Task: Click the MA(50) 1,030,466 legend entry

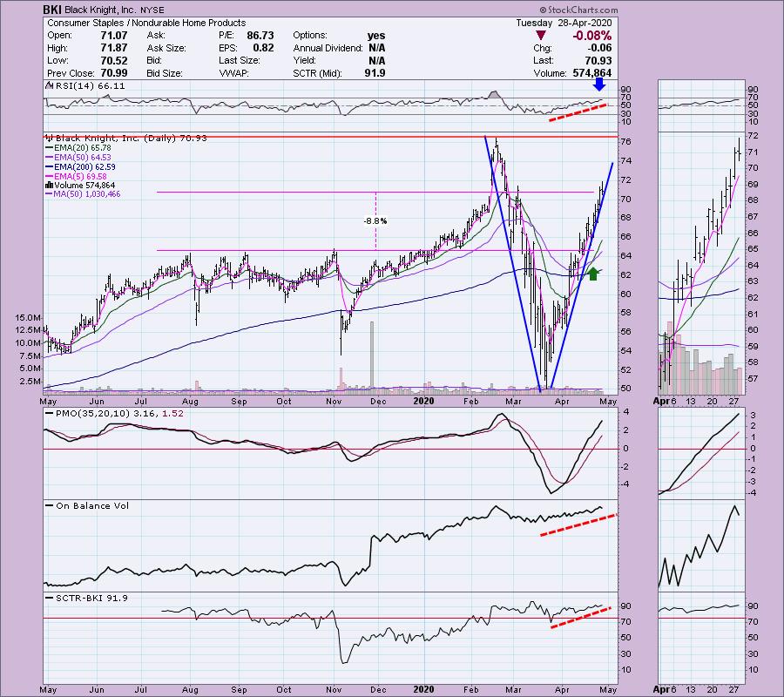Action: click(x=83, y=194)
